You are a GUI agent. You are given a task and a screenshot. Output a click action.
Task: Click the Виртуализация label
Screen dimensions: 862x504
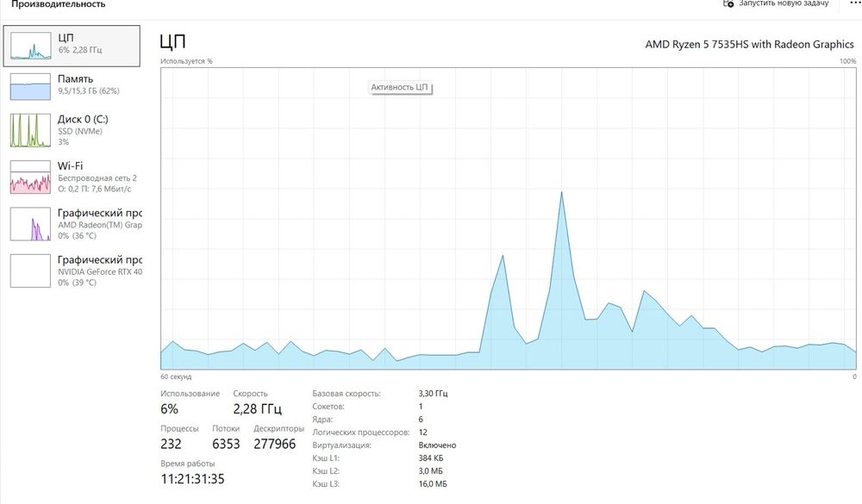(x=342, y=445)
